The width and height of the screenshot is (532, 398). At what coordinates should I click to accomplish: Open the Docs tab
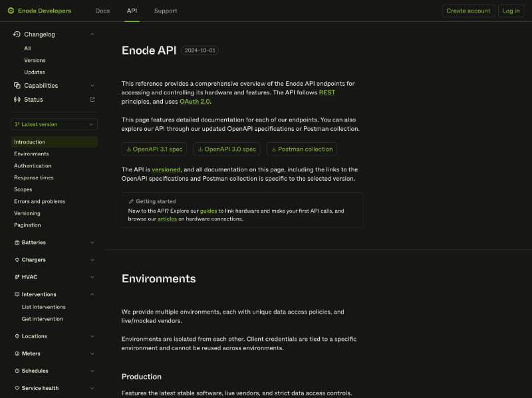pyautogui.click(x=102, y=11)
